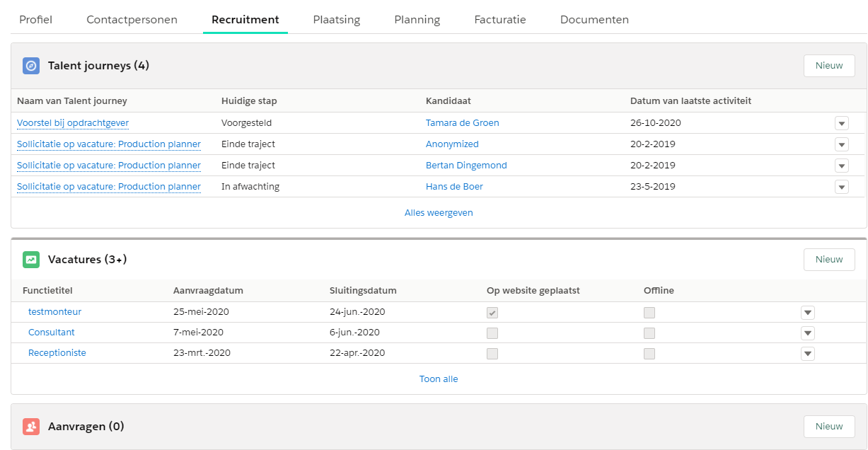Enable Offline checkbox for Receptioniste
Viewport: 868px width, 450px height.
[649, 354]
